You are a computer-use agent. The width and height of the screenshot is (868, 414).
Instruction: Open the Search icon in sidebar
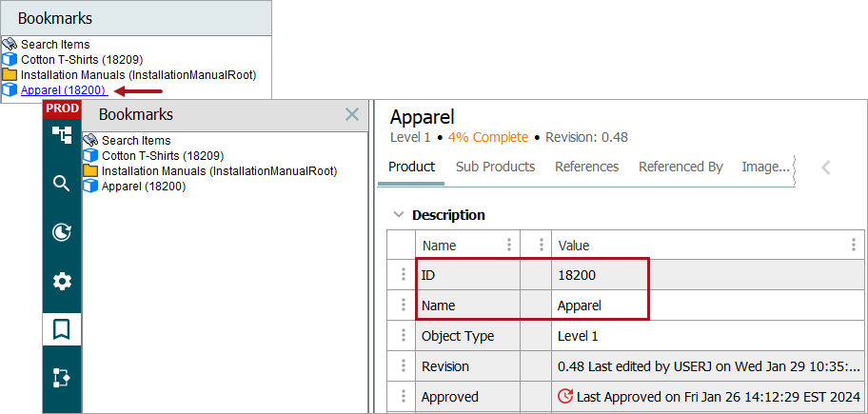click(62, 184)
